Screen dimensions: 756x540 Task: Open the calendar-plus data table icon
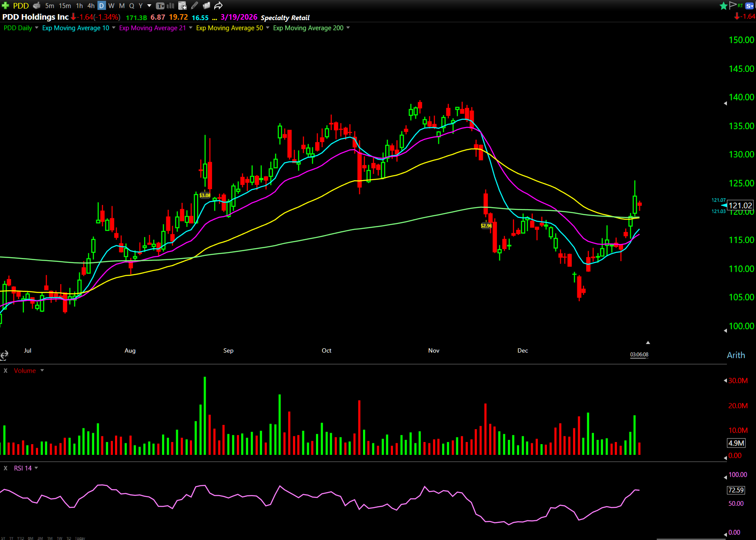click(183, 6)
